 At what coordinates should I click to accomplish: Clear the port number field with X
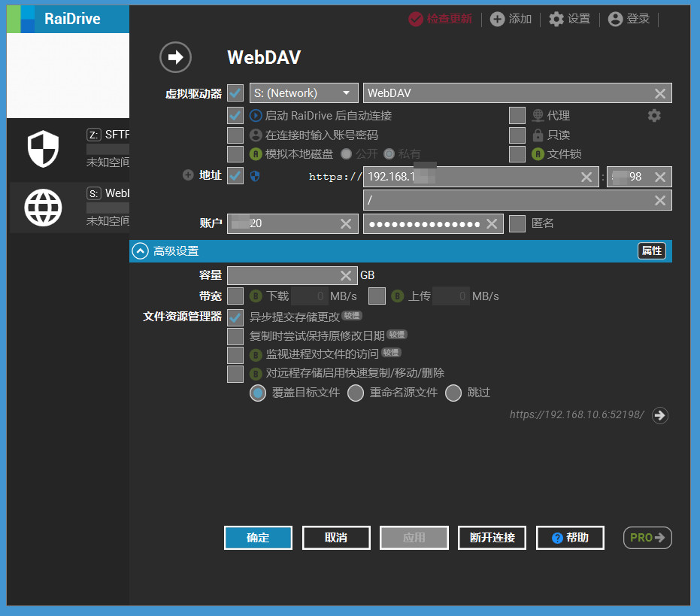point(660,178)
